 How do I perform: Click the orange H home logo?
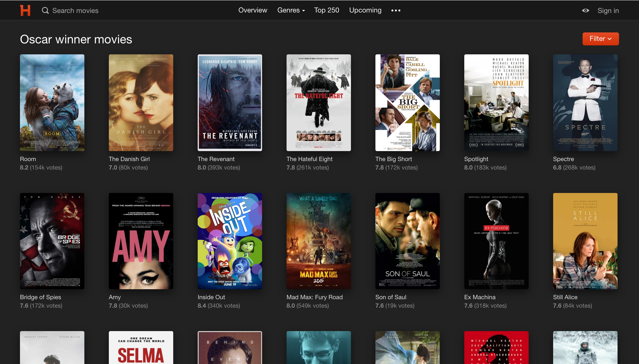[25, 10]
